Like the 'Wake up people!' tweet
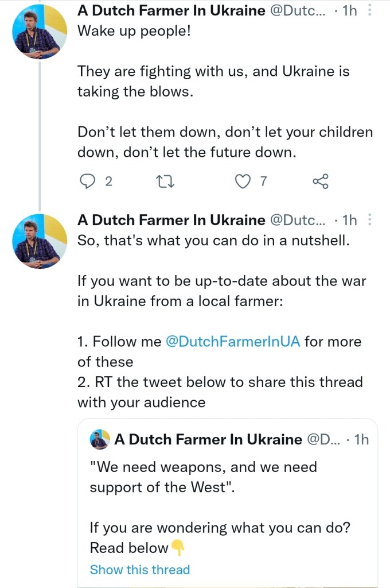Viewport: 390px width, 588px height. (244, 181)
